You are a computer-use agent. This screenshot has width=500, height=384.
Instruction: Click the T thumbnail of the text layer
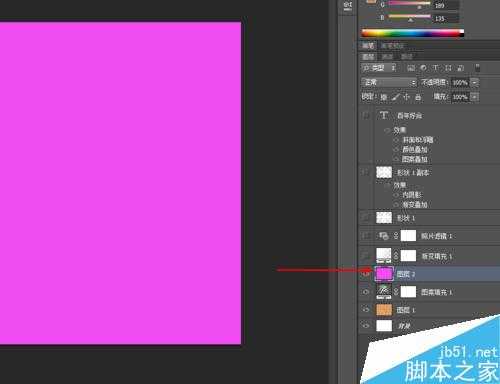(384, 115)
